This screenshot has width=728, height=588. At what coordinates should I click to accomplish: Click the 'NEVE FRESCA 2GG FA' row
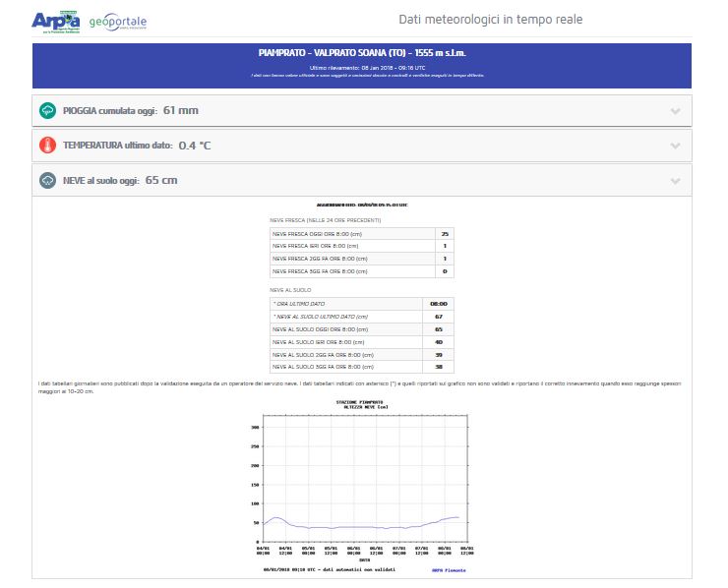pyautogui.click(x=362, y=259)
